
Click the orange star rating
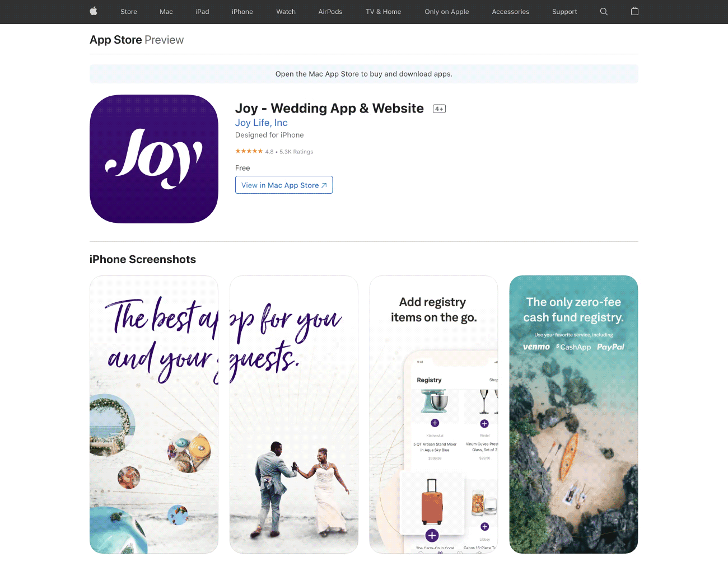click(x=249, y=151)
